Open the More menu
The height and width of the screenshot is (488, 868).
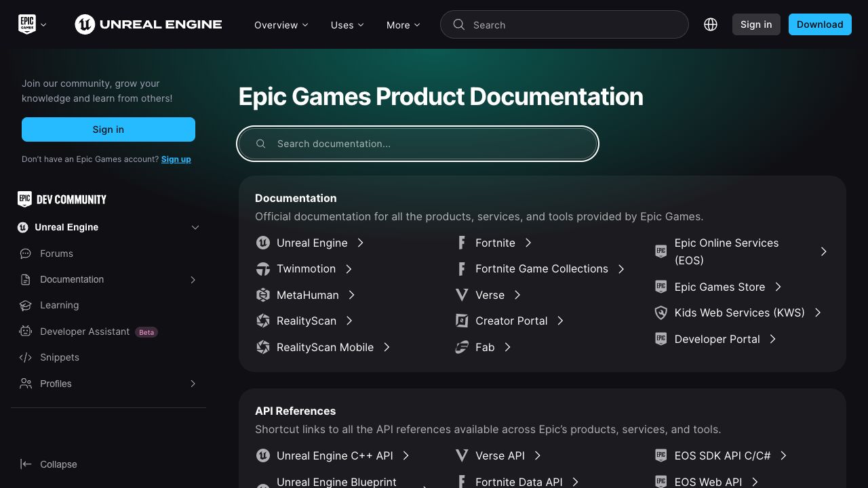[x=403, y=25]
